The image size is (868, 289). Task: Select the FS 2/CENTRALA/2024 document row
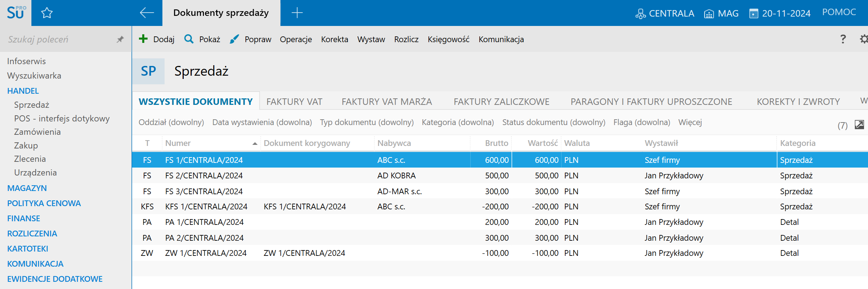pyautogui.click(x=204, y=175)
